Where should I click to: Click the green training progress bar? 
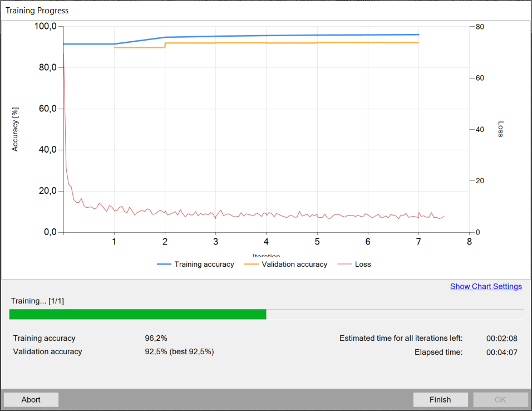coord(138,315)
